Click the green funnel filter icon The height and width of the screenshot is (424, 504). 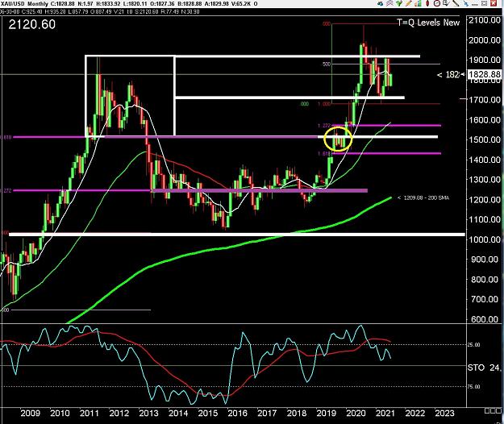tap(399, 3)
